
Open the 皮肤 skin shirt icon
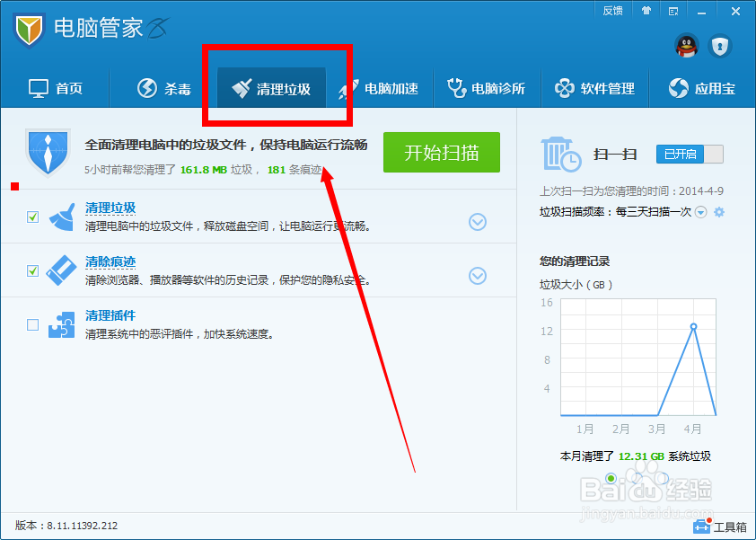pyautogui.click(x=646, y=12)
